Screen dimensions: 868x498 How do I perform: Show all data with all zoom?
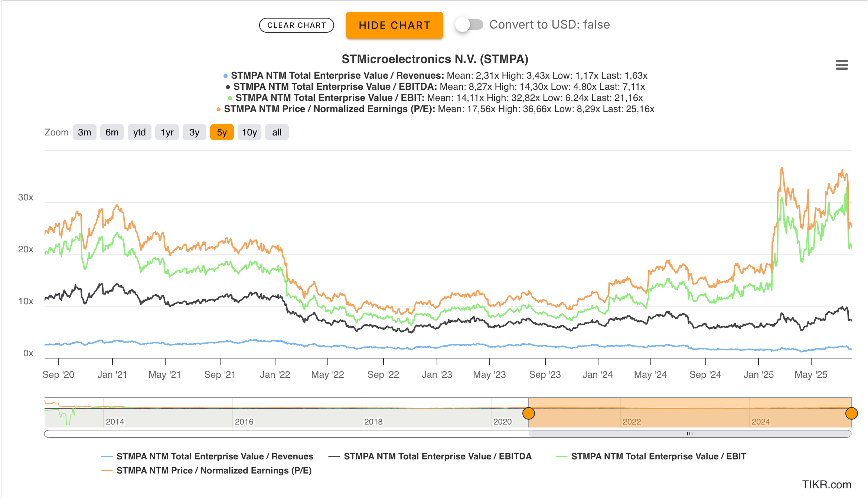(277, 132)
